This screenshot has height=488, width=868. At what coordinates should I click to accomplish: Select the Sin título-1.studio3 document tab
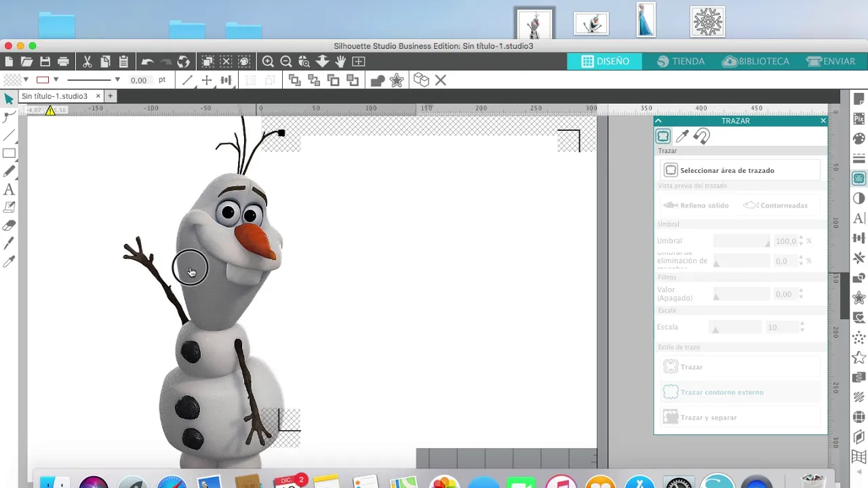coord(54,96)
